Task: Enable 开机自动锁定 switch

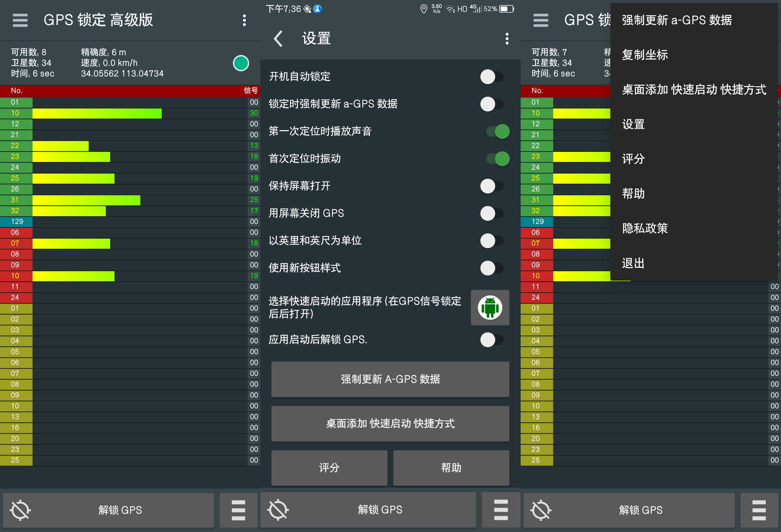Action: (x=492, y=77)
